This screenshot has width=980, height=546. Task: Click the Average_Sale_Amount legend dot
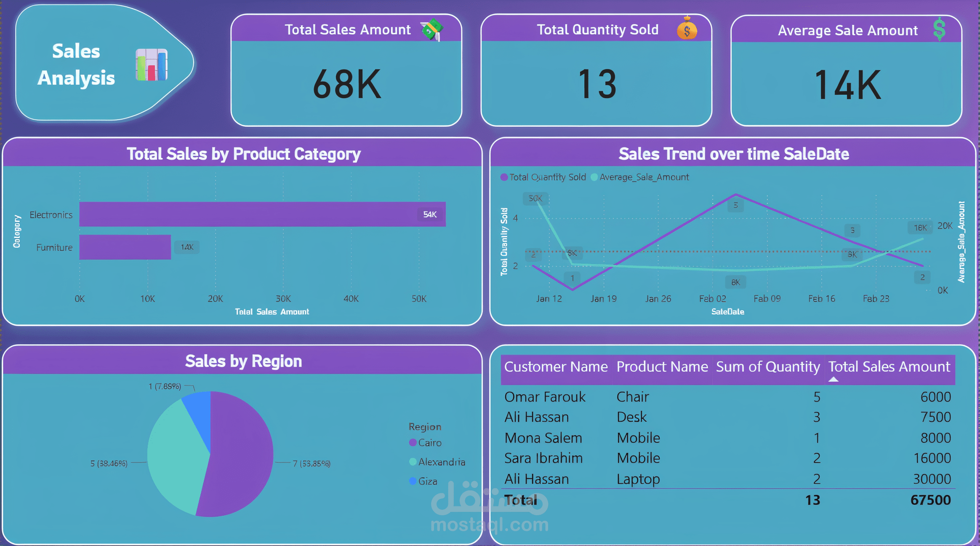(594, 177)
